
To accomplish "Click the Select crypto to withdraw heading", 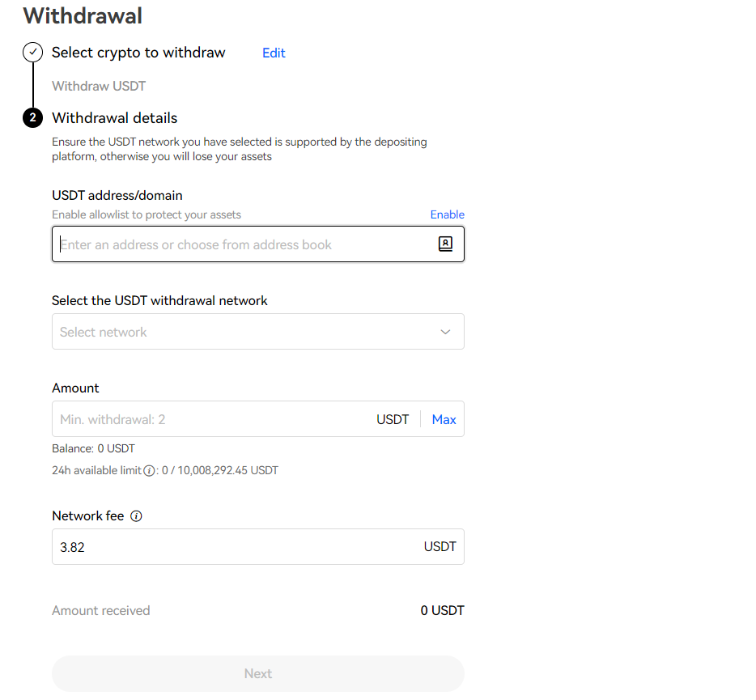I will pos(138,53).
